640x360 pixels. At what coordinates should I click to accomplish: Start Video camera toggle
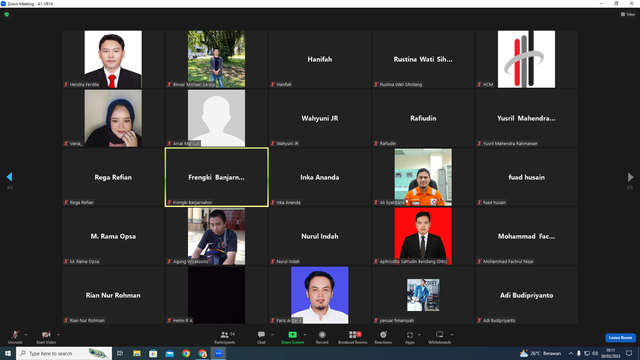click(46, 337)
